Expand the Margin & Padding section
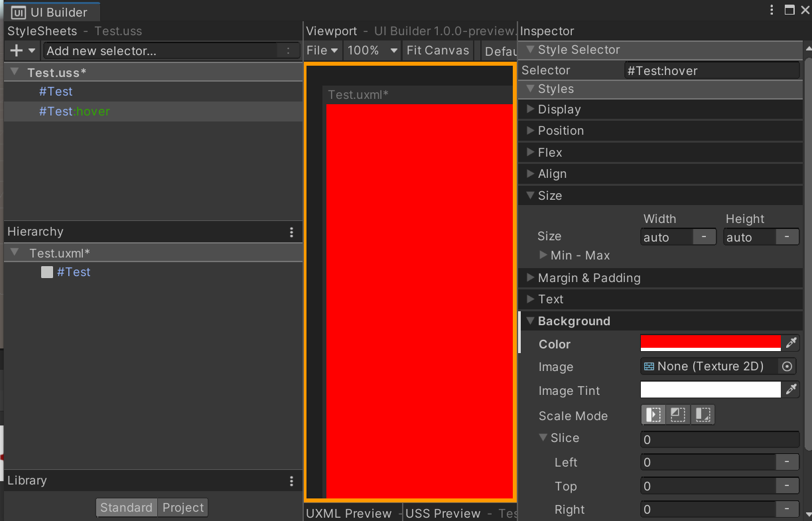The width and height of the screenshot is (812, 521). click(x=529, y=277)
